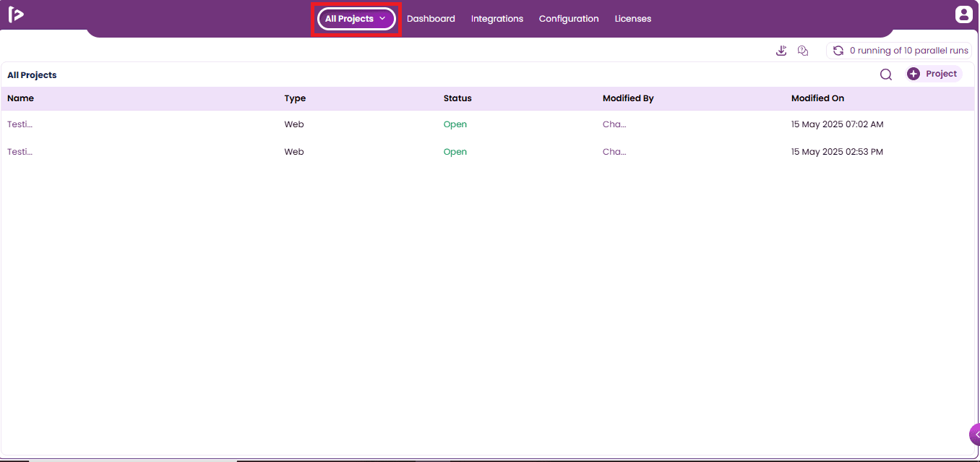The width and height of the screenshot is (980, 462).
Task: Click the Modified On column header
Action: 817,98
